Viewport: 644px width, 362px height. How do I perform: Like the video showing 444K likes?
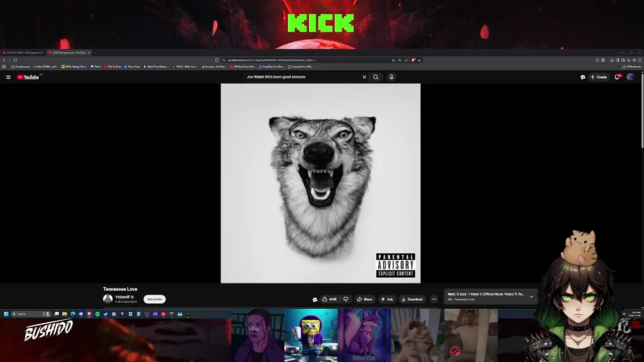[x=330, y=299]
